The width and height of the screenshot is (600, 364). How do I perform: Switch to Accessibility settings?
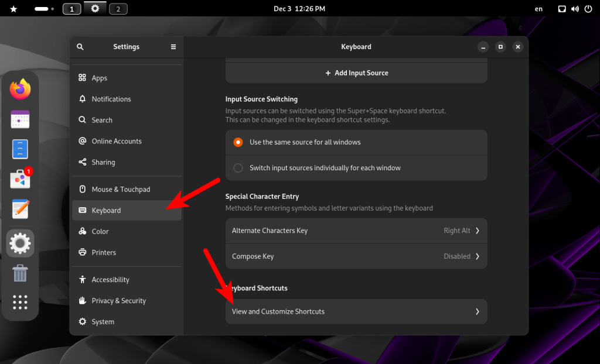coord(110,280)
